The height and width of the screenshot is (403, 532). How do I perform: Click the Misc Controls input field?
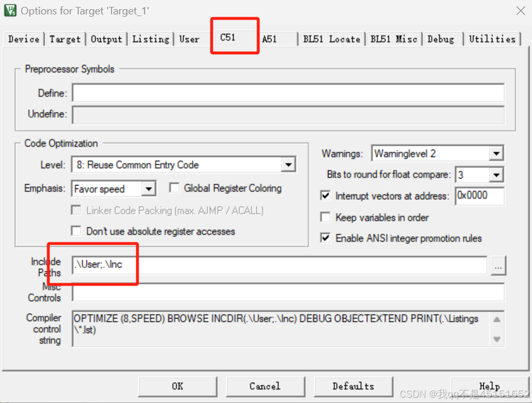[x=288, y=292]
